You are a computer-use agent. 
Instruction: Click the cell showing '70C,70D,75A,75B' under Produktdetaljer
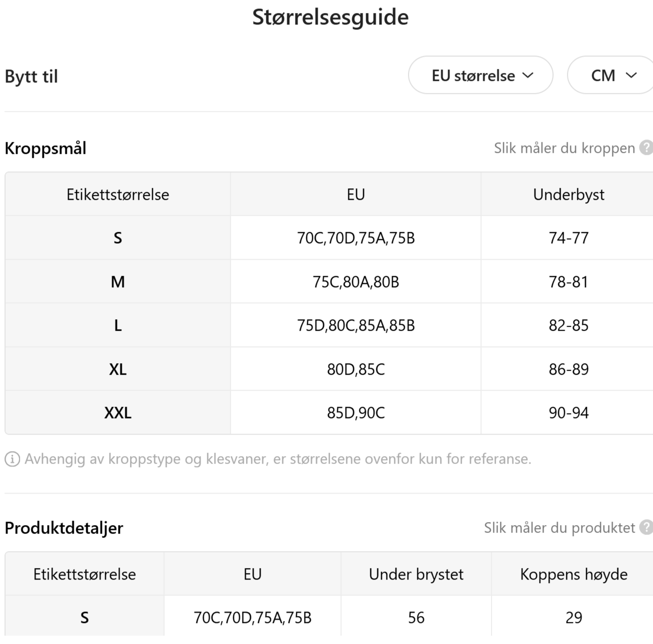(252, 617)
